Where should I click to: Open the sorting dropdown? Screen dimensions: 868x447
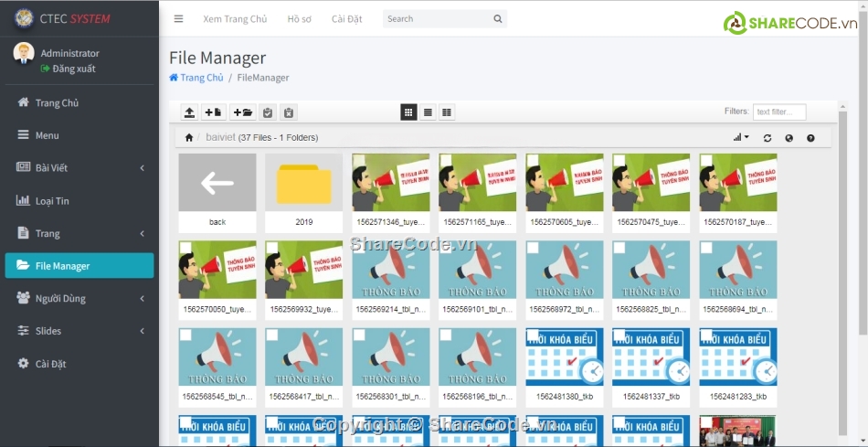(741, 137)
